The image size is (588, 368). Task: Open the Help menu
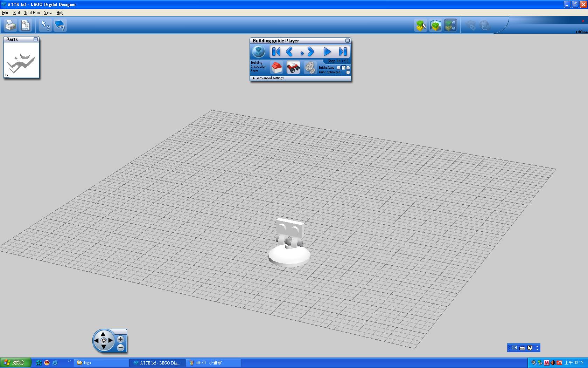60,13
